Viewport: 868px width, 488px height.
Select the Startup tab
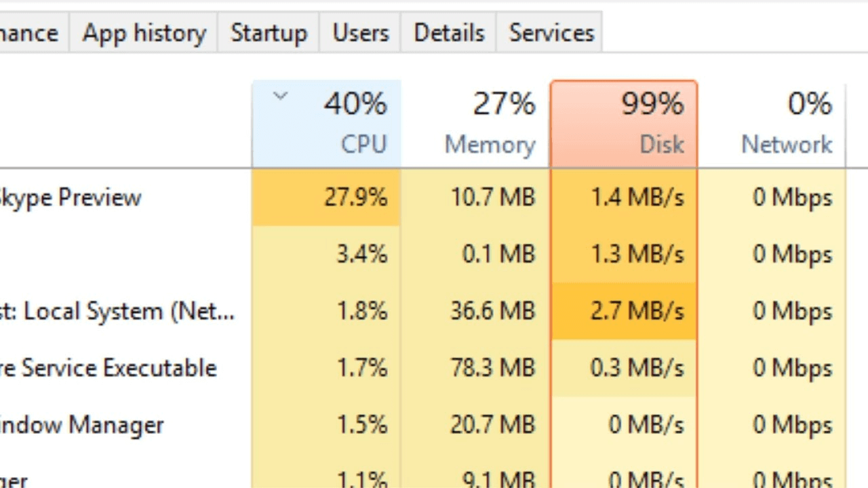point(269,32)
